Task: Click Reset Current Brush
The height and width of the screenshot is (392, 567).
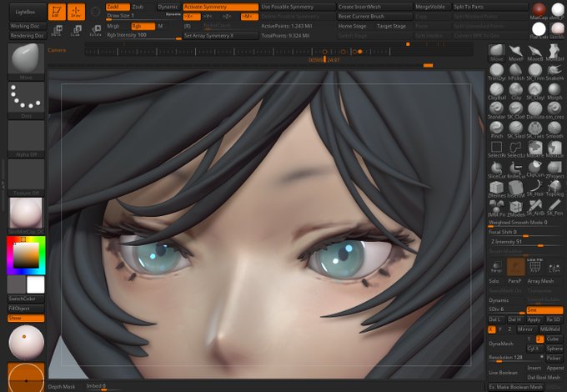Action: pyautogui.click(x=374, y=17)
